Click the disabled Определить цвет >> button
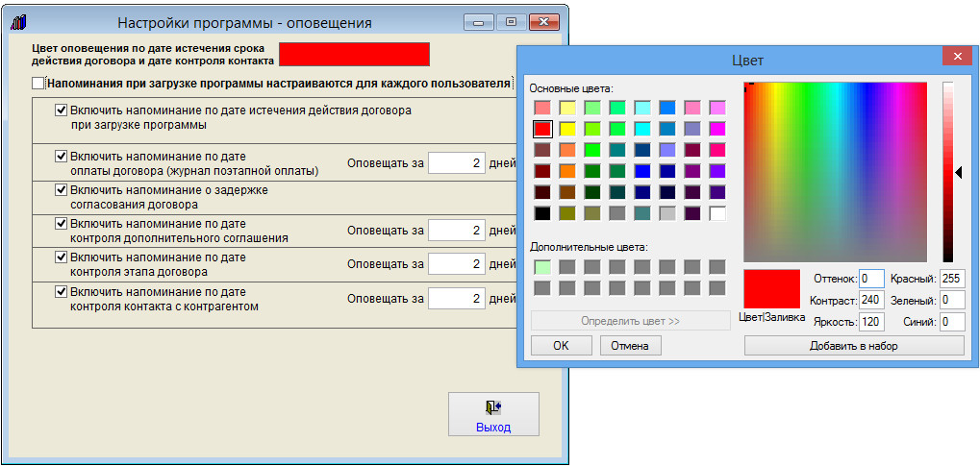Viewport: 980px width, 466px height. [x=630, y=321]
